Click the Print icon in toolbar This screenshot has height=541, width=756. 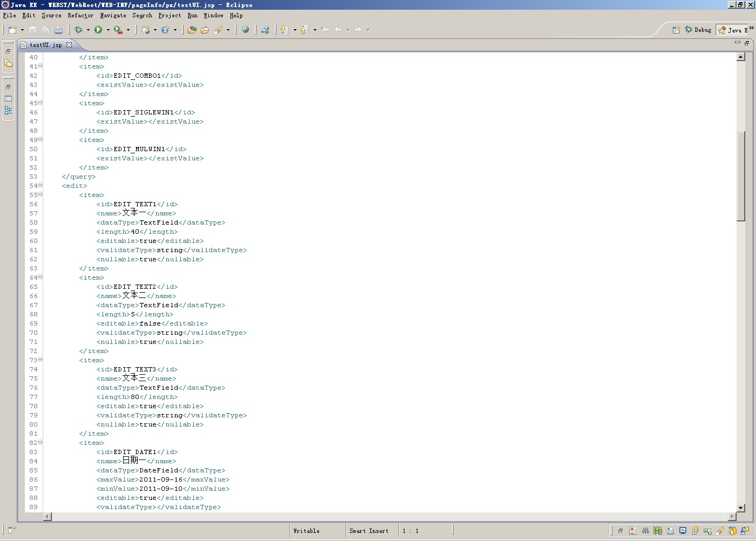coord(58,30)
